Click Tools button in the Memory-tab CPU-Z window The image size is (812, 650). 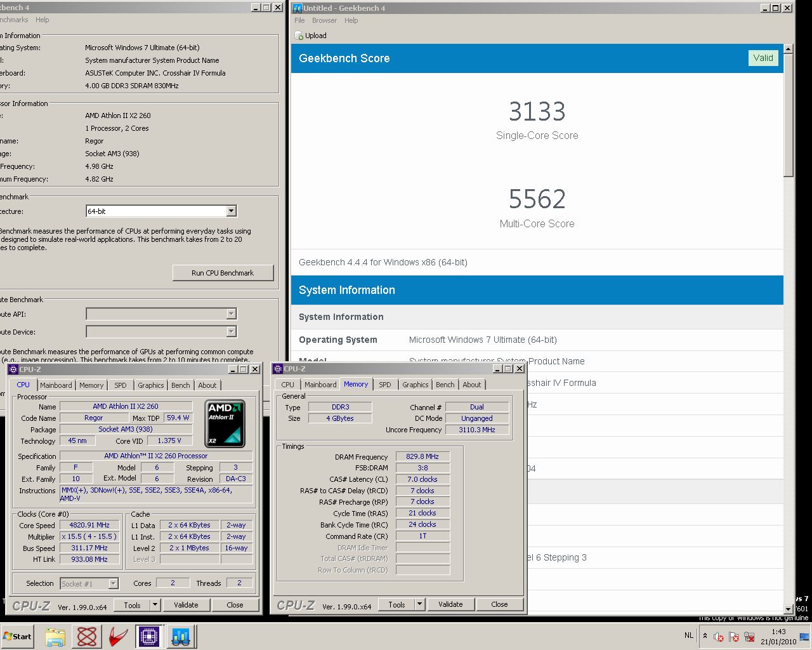pos(396,604)
